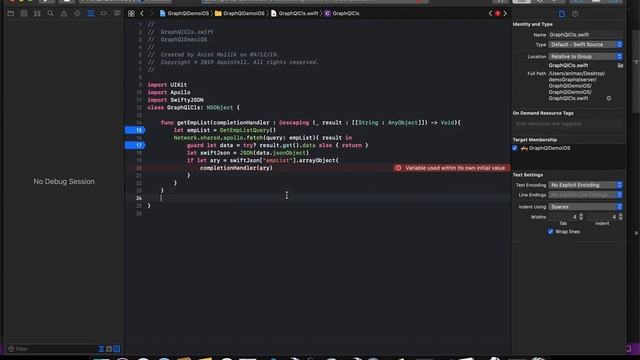640x360 pixels.
Task: Click the Tab width stepper
Action: (581, 217)
